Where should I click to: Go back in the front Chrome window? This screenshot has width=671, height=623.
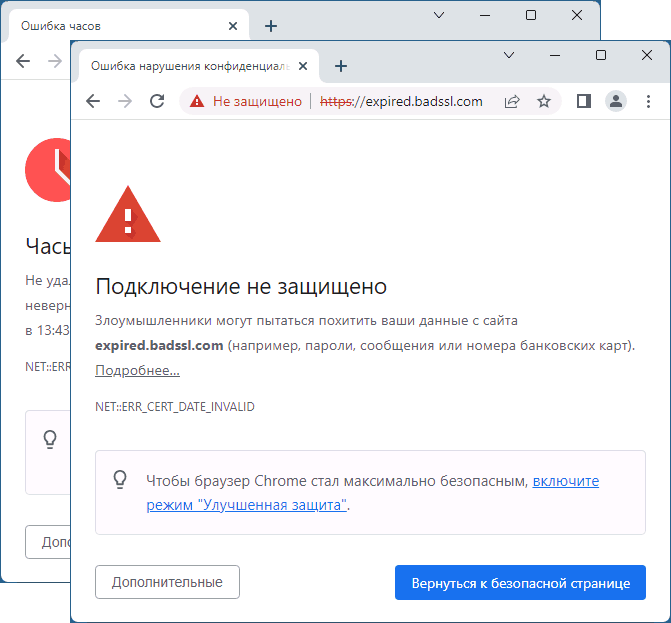pos(93,101)
